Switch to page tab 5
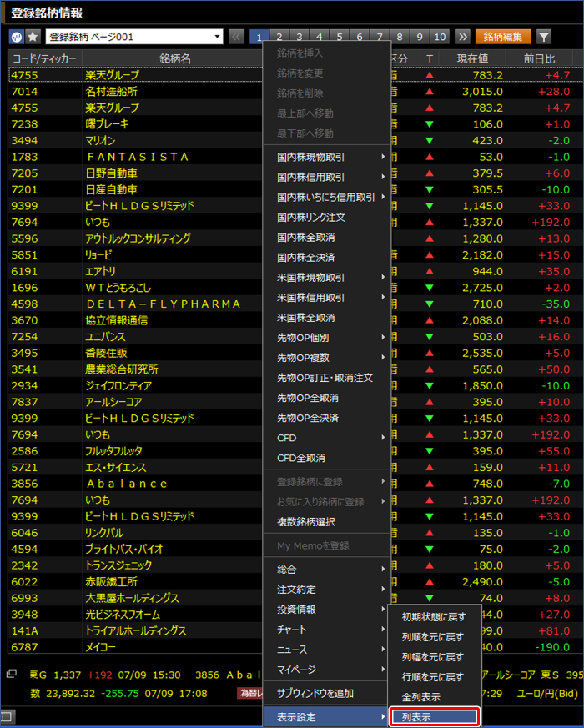584x728 pixels. 340,37
